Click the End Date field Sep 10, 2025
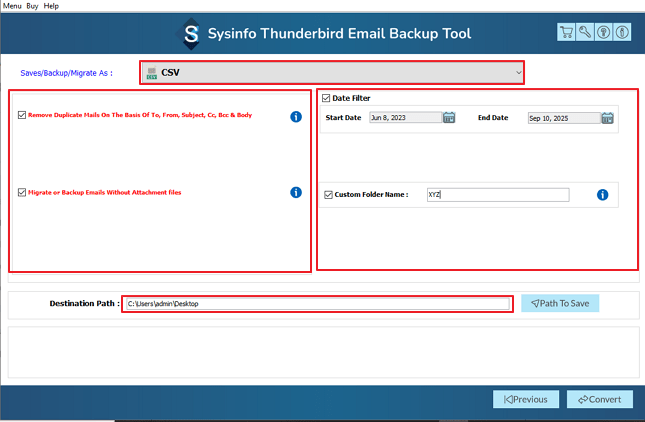The width and height of the screenshot is (645, 422). (x=564, y=118)
